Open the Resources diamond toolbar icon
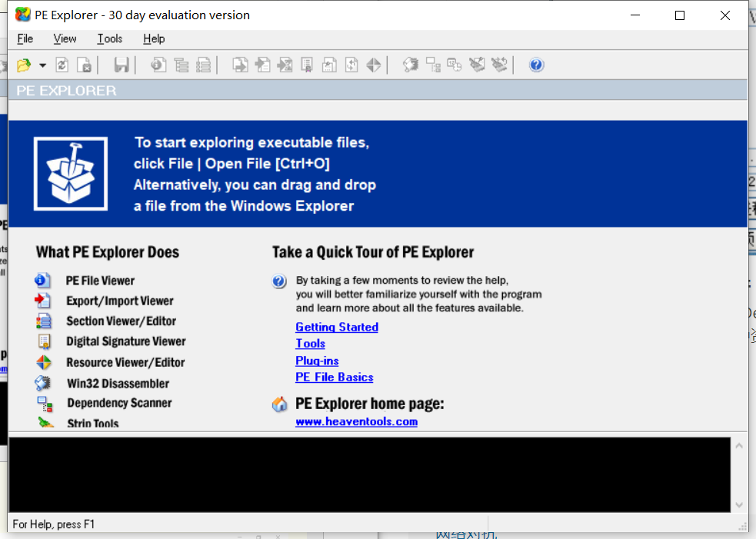 [x=374, y=65]
